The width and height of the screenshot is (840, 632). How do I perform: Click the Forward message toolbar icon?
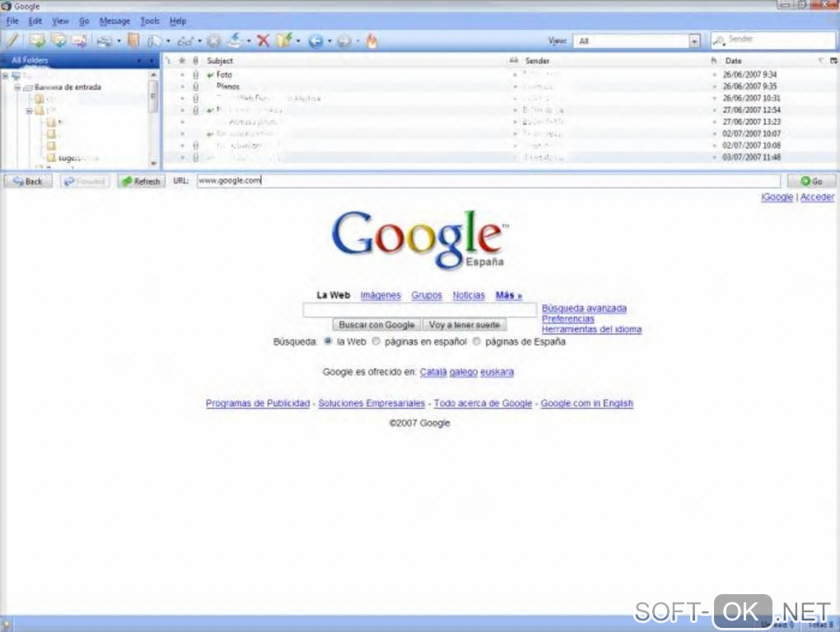pos(79,40)
